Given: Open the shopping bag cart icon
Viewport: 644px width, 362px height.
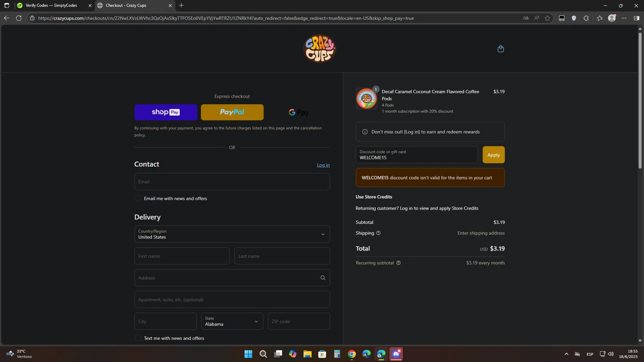Looking at the screenshot, I should click(x=501, y=49).
